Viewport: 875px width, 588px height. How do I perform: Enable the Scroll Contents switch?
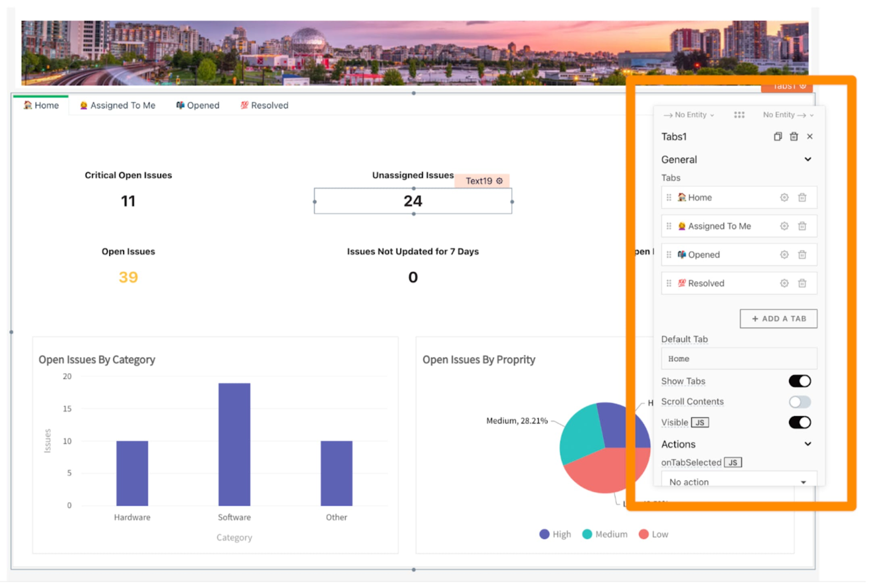(800, 402)
